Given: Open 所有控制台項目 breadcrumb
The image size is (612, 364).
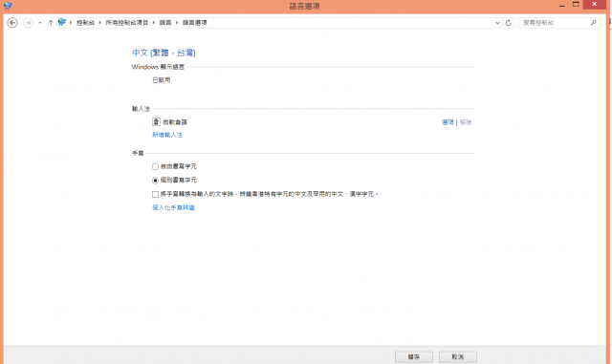Looking at the screenshot, I should [127, 23].
